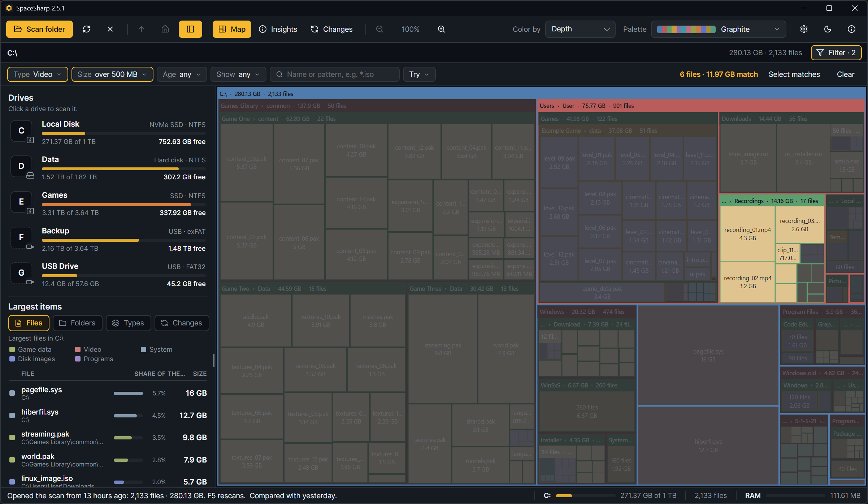Switch to the Insights view
Image resolution: width=868 pixels, height=504 pixels.
[278, 29]
